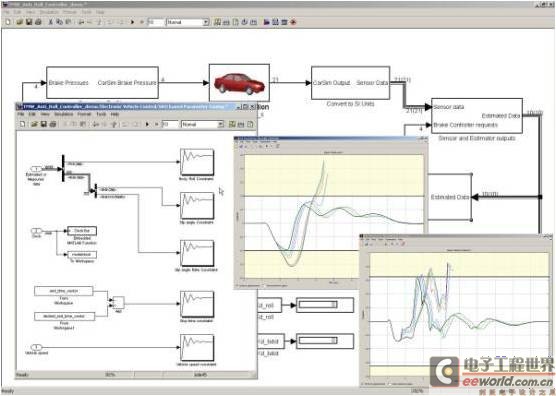Select the red car CarSim vehicle block
This screenshot has height=396, width=556.
tap(239, 83)
